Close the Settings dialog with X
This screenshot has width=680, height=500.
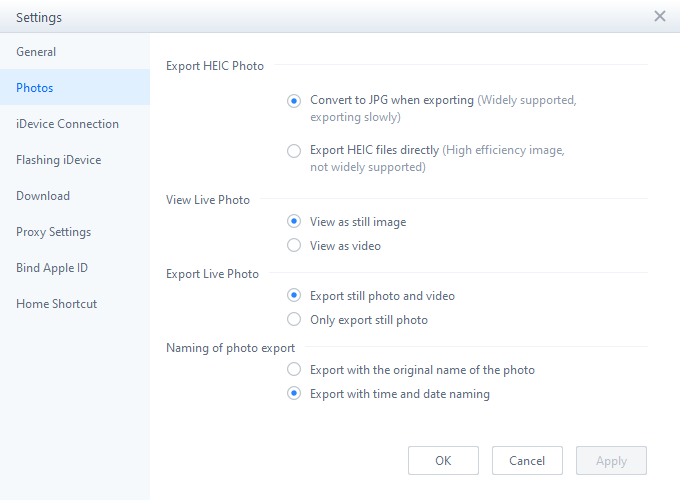click(659, 16)
